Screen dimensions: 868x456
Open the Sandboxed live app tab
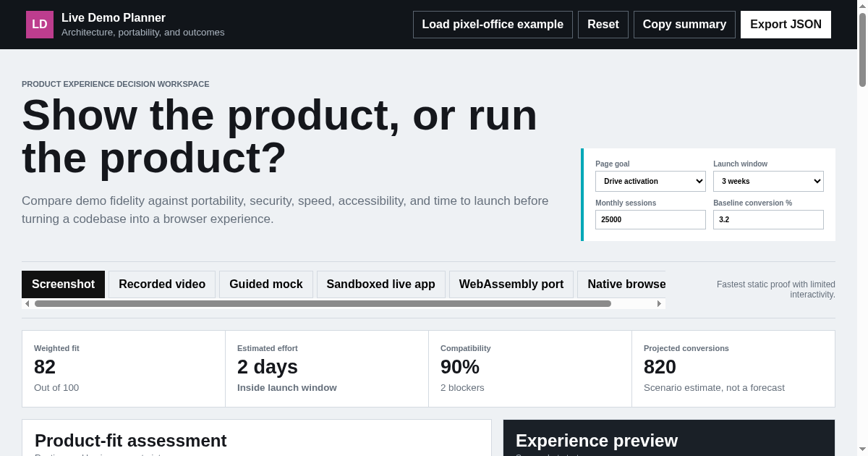[x=381, y=284]
